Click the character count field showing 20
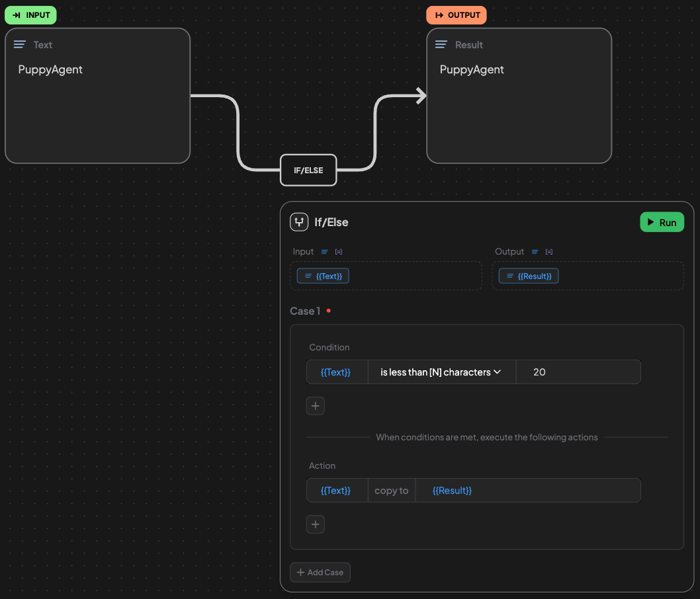700x599 pixels. click(x=577, y=372)
